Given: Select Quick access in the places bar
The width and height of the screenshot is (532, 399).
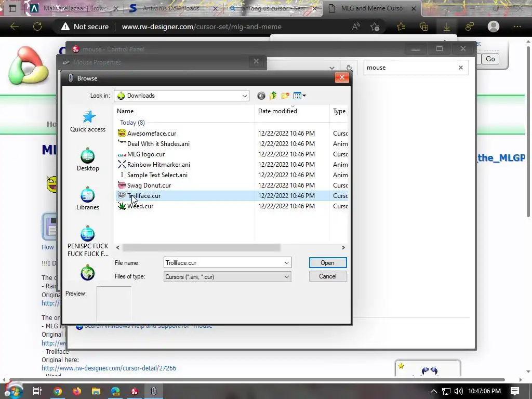Looking at the screenshot, I should (x=88, y=121).
